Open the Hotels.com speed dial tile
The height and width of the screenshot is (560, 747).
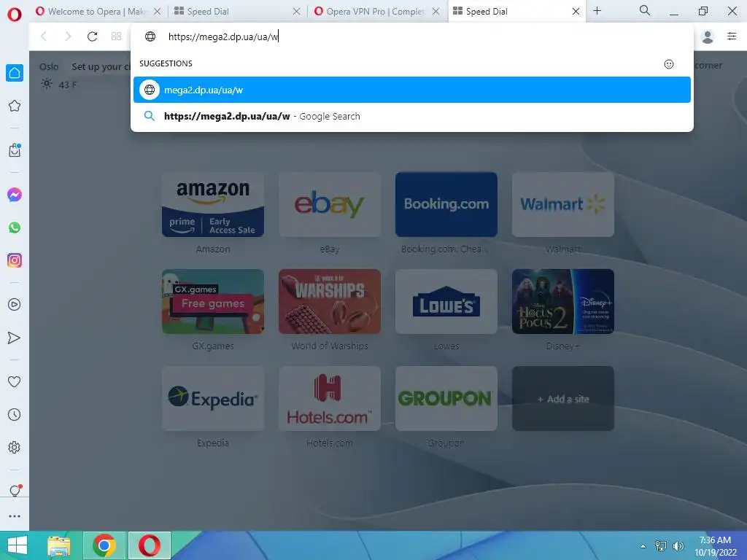(330, 399)
